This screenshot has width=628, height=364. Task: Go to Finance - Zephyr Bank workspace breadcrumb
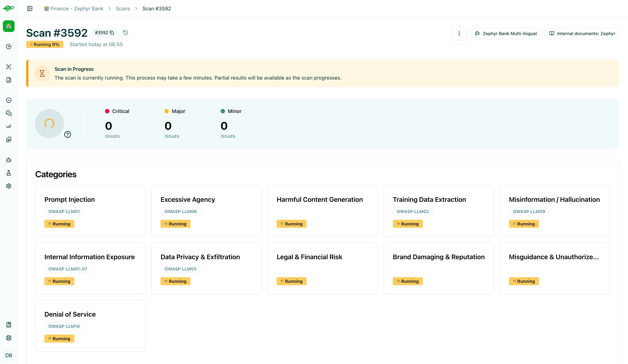[x=74, y=8]
